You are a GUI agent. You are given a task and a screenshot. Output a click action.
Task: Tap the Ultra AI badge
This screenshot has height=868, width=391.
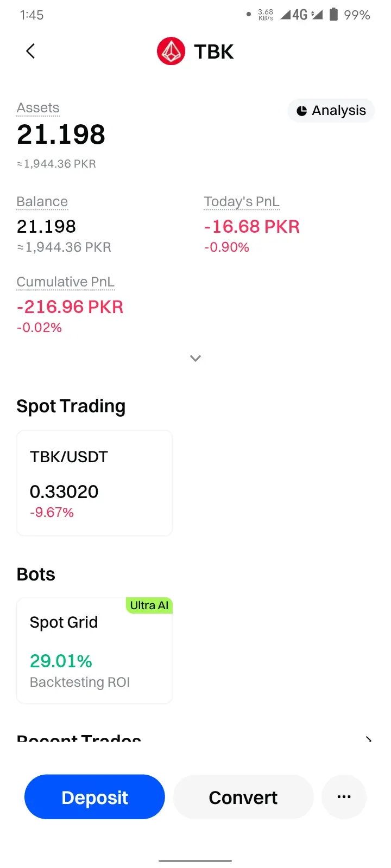click(x=149, y=605)
